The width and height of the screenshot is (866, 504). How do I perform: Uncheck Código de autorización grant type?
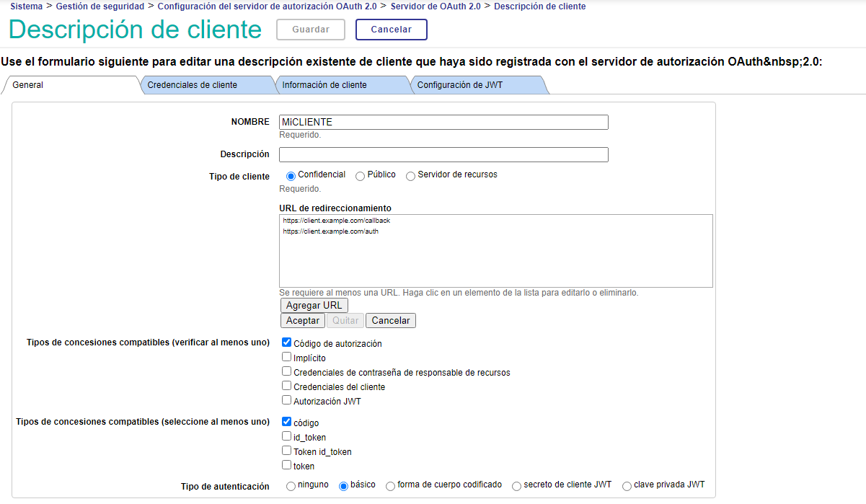point(286,343)
